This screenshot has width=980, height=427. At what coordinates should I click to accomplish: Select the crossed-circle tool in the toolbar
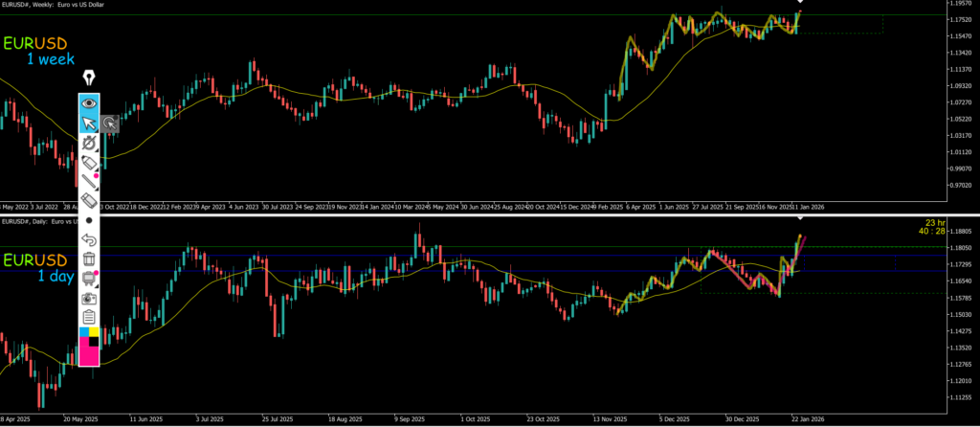click(x=89, y=143)
